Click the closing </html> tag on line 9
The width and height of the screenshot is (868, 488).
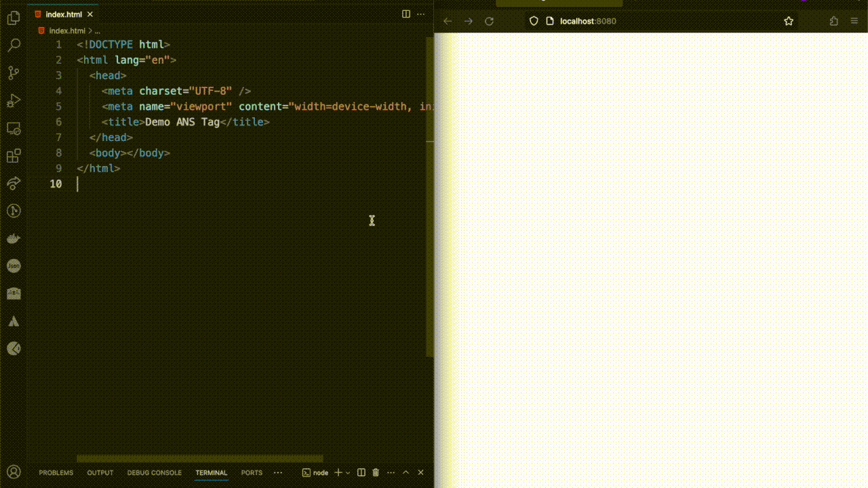click(x=98, y=168)
